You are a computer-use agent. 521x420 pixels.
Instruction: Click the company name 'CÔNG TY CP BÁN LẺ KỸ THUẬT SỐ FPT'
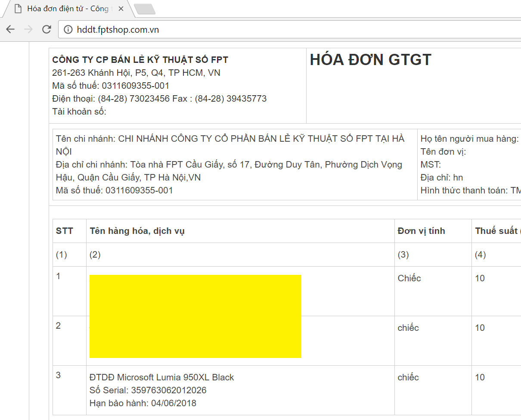140,60
